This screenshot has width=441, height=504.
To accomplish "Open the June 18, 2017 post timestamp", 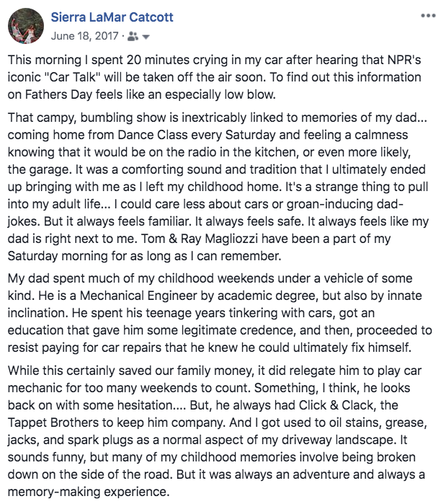I will pos(84,35).
